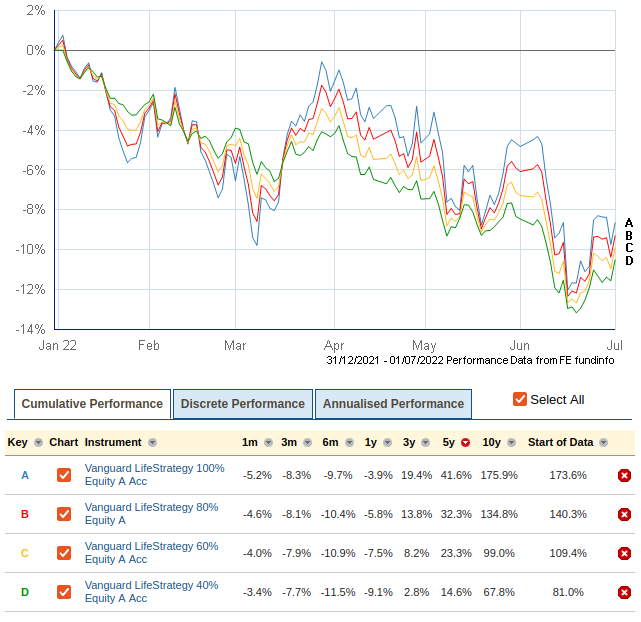The height and width of the screenshot is (622, 641).
Task: Click the sort arrow beside Key header
Action: 38,443
